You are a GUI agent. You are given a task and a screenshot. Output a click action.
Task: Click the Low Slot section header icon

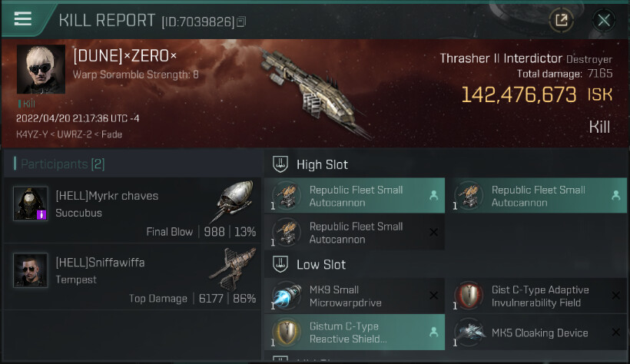(280, 264)
